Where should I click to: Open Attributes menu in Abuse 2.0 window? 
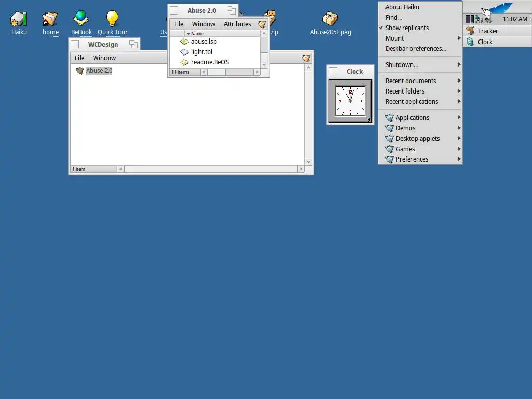(x=237, y=24)
